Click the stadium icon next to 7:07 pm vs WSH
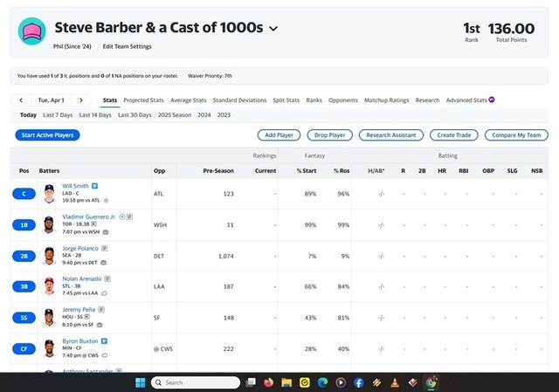The height and width of the screenshot is (392, 559). point(106,232)
